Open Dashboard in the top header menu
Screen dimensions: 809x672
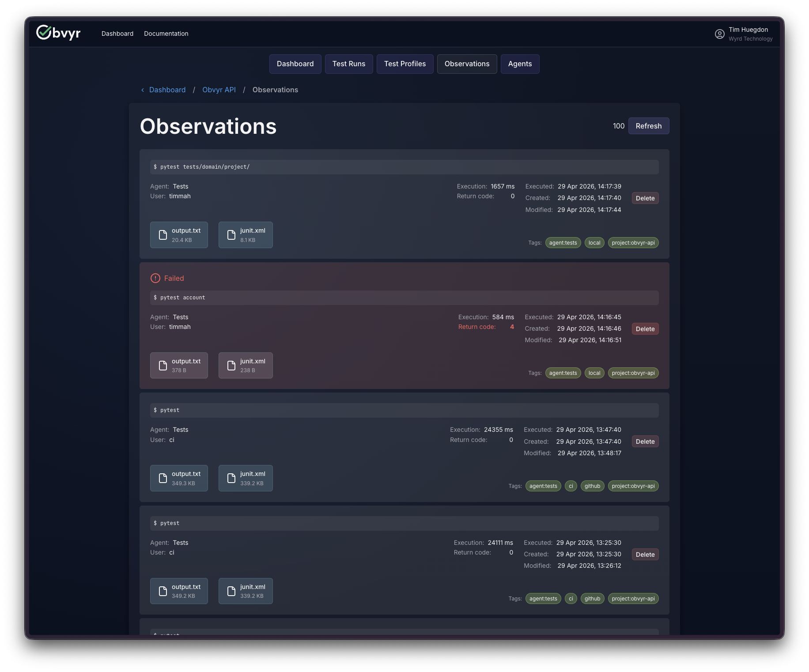pos(117,34)
